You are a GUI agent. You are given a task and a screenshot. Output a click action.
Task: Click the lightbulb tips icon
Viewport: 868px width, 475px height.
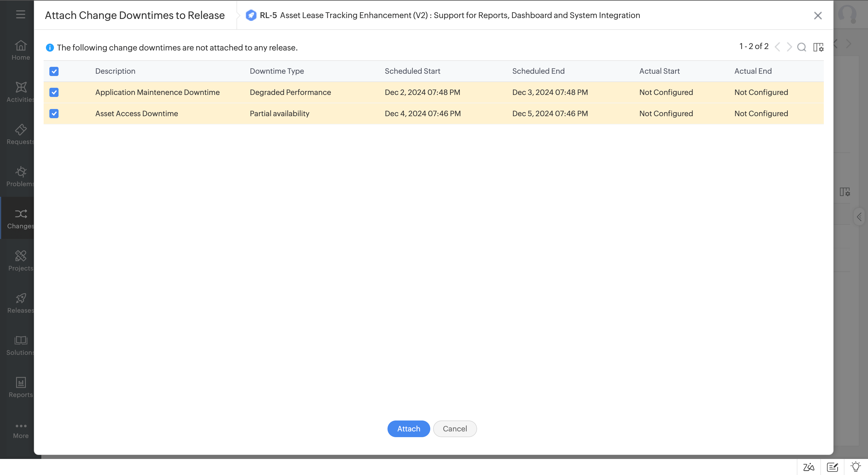[x=856, y=467]
